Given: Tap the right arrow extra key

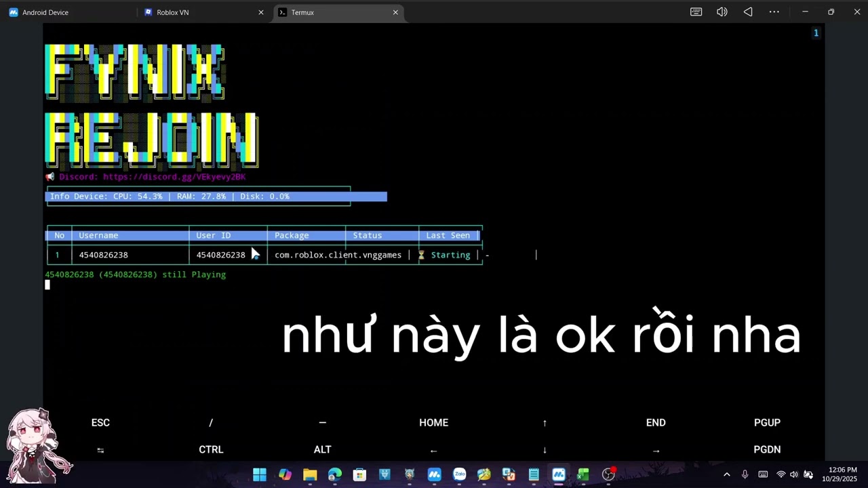Looking at the screenshot, I should click(x=656, y=449).
